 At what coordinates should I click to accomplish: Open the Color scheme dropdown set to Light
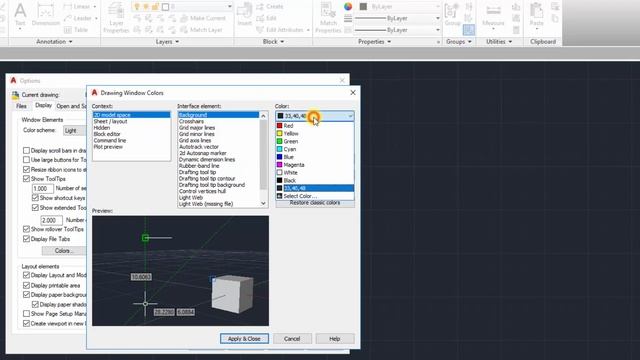coord(75,131)
